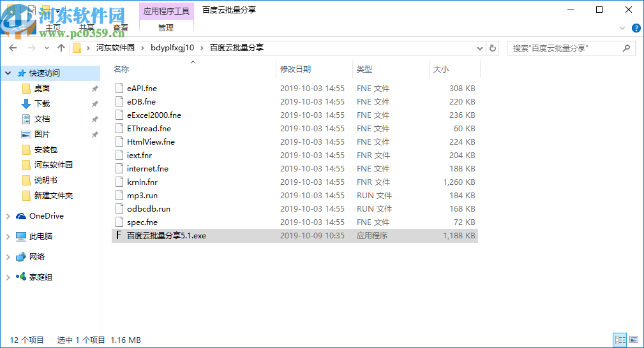Click 河东软件园 in the address breadcrumb
The image size is (644, 348).
[x=116, y=48]
